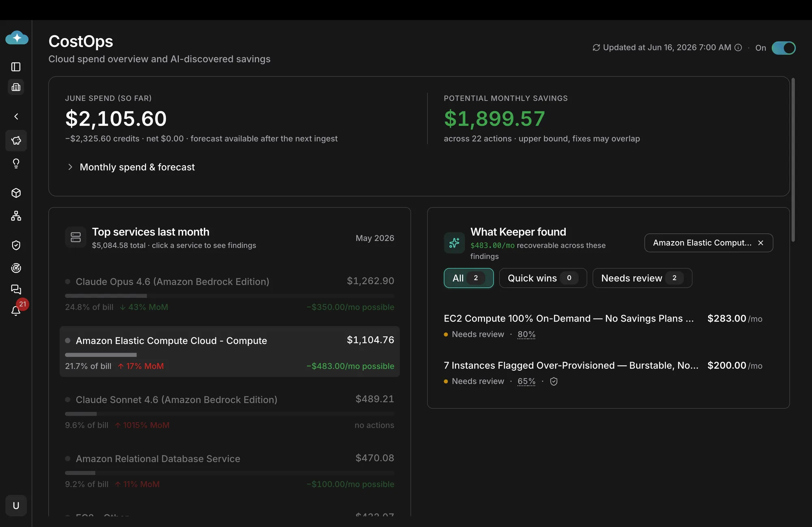Click the back chevron in the sidebar
The image size is (812, 527).
tap(16, 117)
